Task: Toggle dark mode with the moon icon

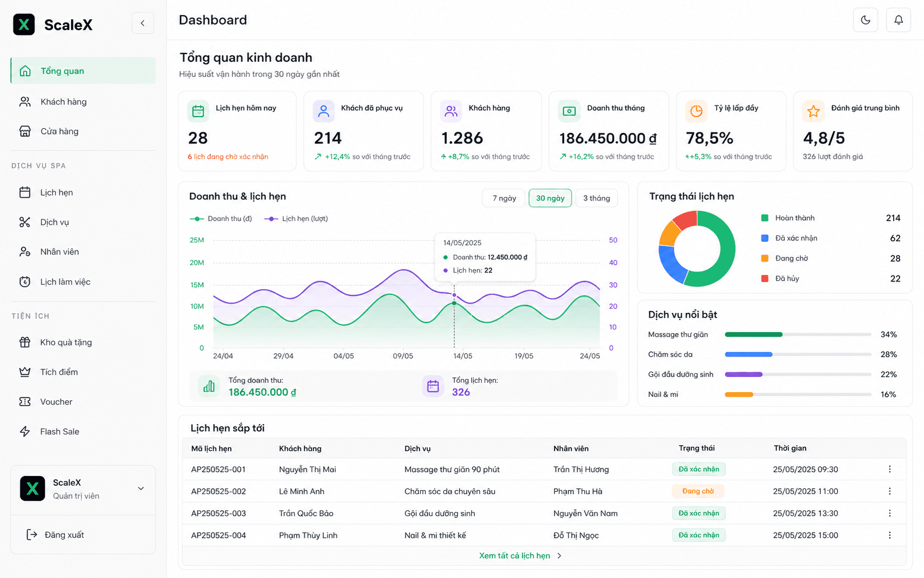Action: [865, 20]
